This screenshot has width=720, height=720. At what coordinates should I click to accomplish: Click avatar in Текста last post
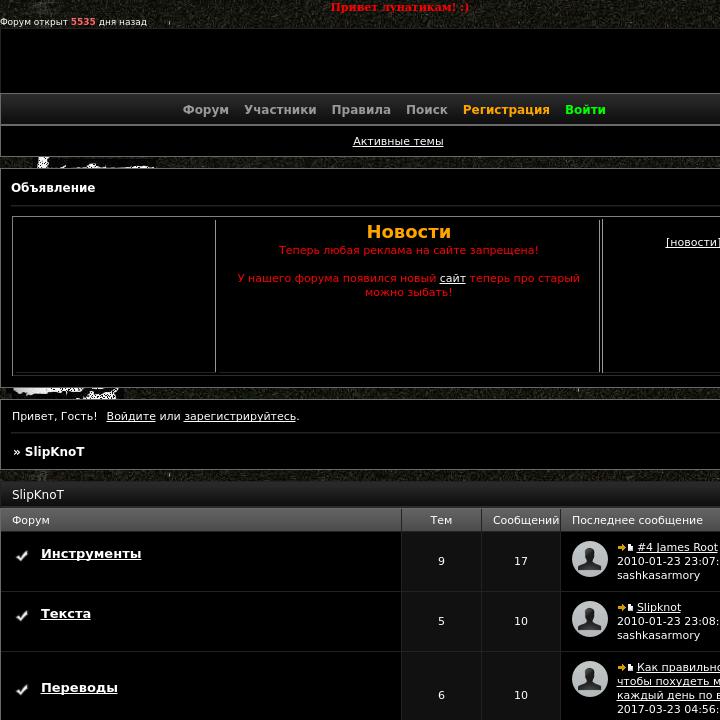click(x=590, y=619)
